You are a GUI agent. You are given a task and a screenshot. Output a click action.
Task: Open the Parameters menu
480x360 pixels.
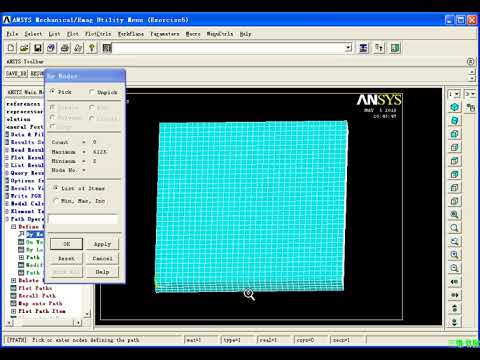(x=165, y=34)
